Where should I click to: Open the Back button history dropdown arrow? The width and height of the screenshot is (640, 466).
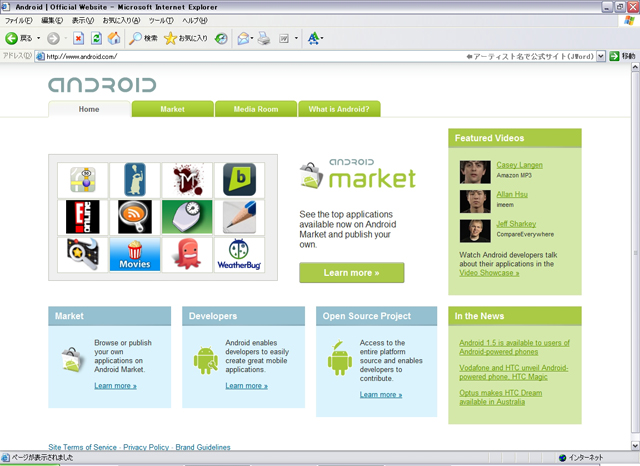39,38
